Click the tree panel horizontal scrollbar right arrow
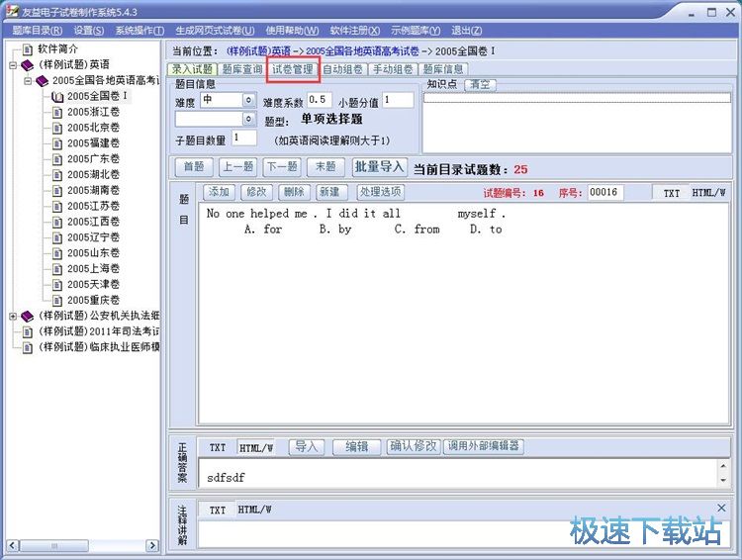This screenshot has height=560, width=742. coord(152,546)
